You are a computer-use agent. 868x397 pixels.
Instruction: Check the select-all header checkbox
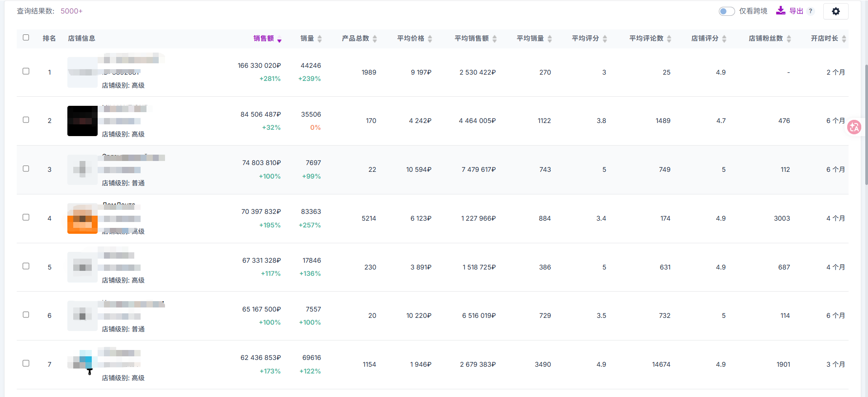click(x=26, y=38)
